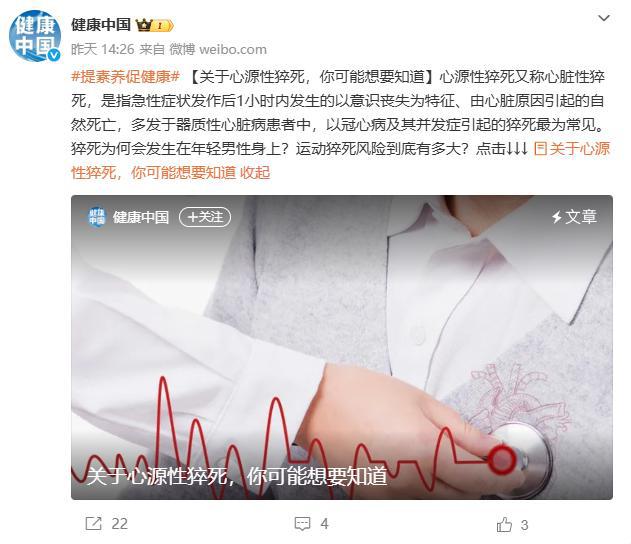
Task: Collapse the post text via 收起
Action: pos(255,173)
